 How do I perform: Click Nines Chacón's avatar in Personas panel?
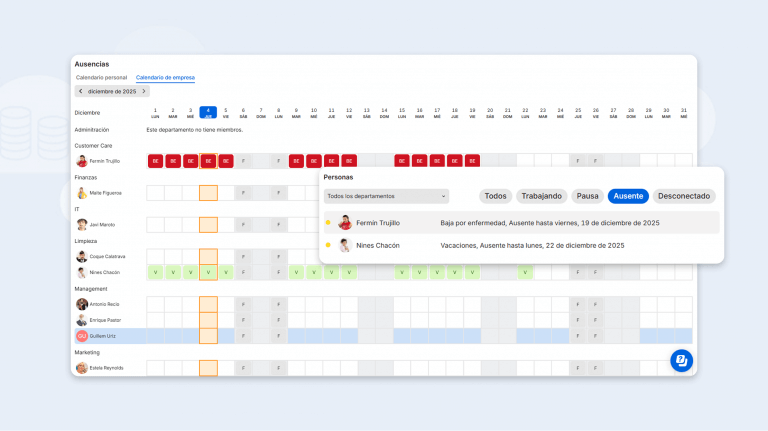tap(345, 245)
